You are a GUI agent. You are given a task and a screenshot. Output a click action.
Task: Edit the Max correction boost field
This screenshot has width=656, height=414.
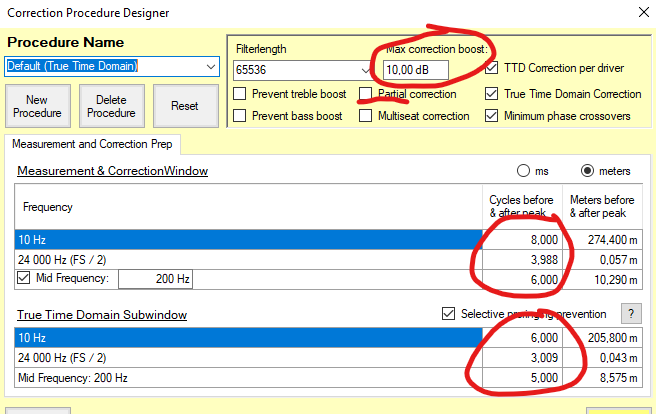(415, 70)
